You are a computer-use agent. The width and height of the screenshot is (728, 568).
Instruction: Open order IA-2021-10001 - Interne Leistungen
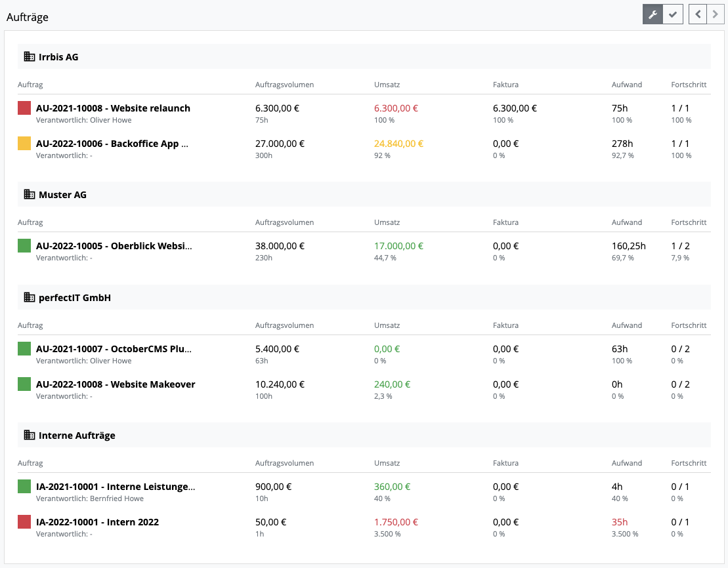pos(116,487)
